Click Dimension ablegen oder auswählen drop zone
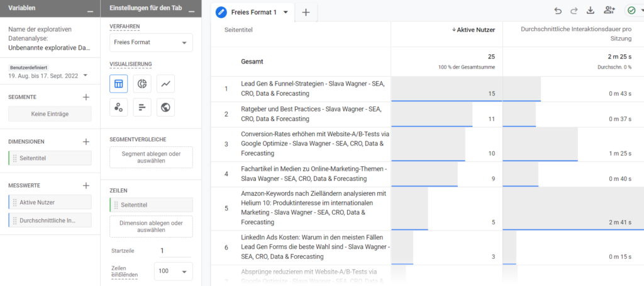Viewport: 644px width, 286px height. 151,227
